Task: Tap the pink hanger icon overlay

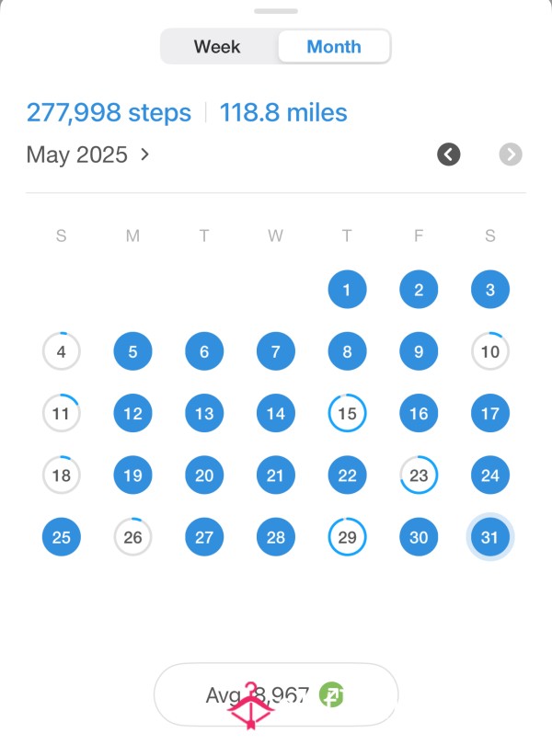Action: point(250,705)
